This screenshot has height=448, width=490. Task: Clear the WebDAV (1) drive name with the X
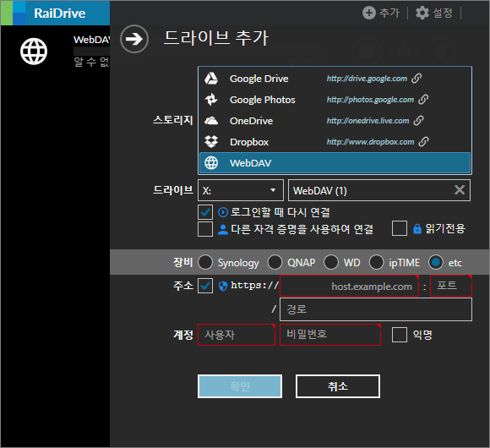coord(459,190)
